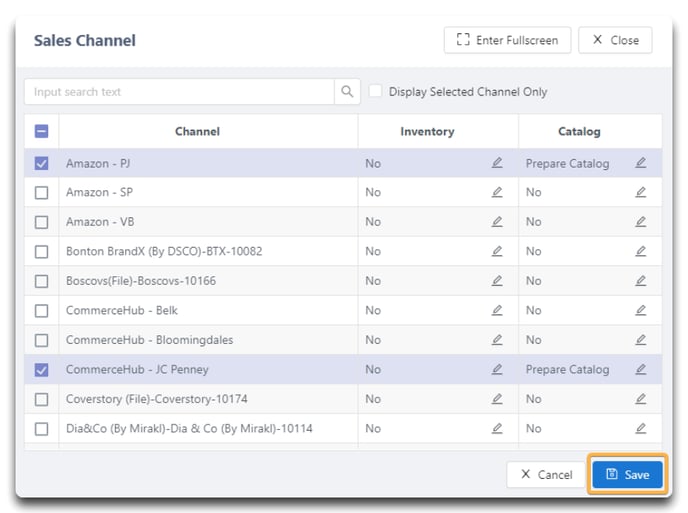Click Boscovs(File)-Boscovs-10166 channel name
The image size is (688, 513).
point(141,280)
